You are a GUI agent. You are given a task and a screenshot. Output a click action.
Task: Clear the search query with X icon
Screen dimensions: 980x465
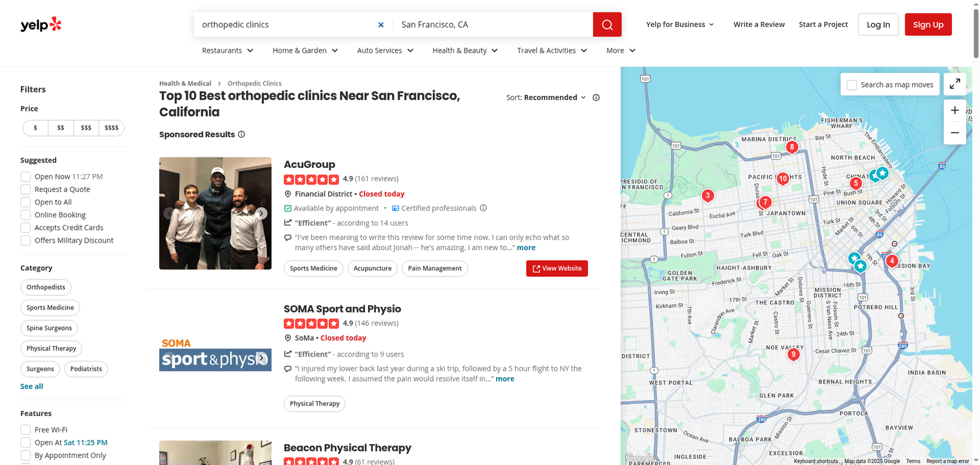pyautogui.click(x=381, y=25)
